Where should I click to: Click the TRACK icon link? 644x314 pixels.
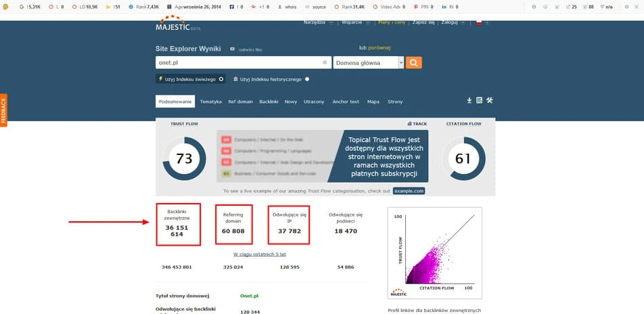point(417,124)
